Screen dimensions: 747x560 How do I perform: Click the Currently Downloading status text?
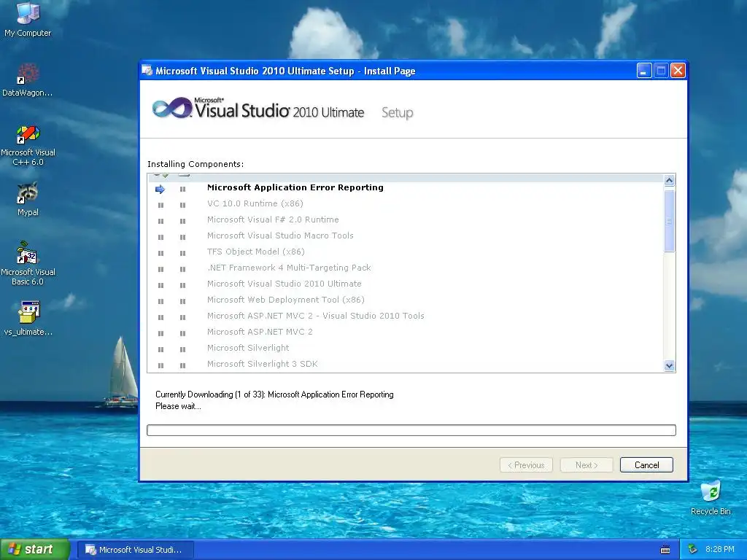coord(274,394)
